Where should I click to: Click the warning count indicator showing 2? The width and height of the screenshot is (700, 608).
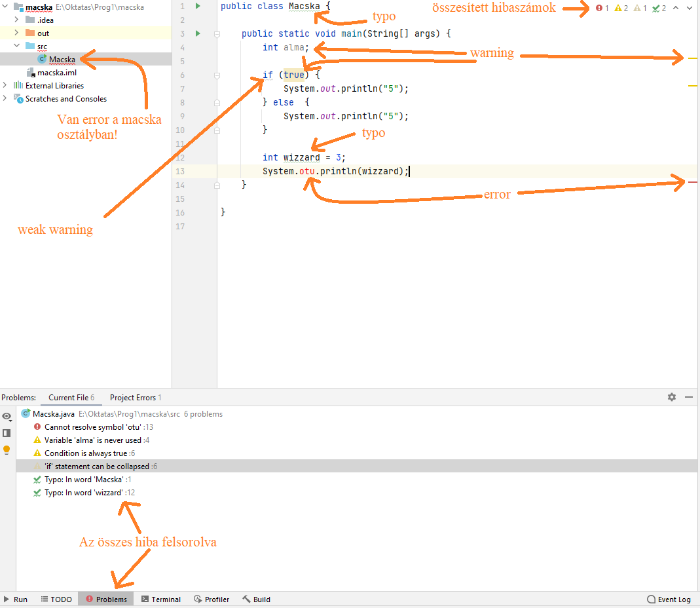(621, 8)
